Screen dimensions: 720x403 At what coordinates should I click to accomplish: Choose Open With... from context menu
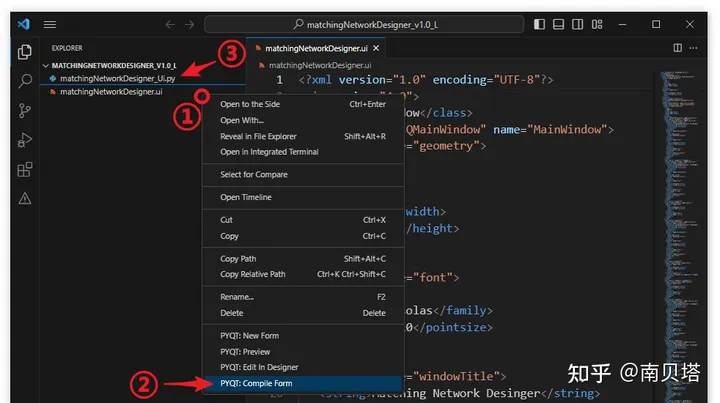303,120
